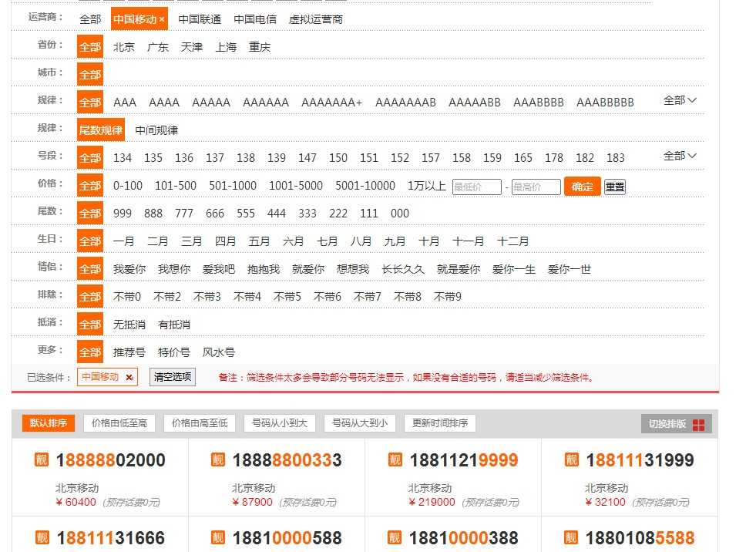Open number 18888802000 listing
Screen dimensions: 756x552
point(111,460)
